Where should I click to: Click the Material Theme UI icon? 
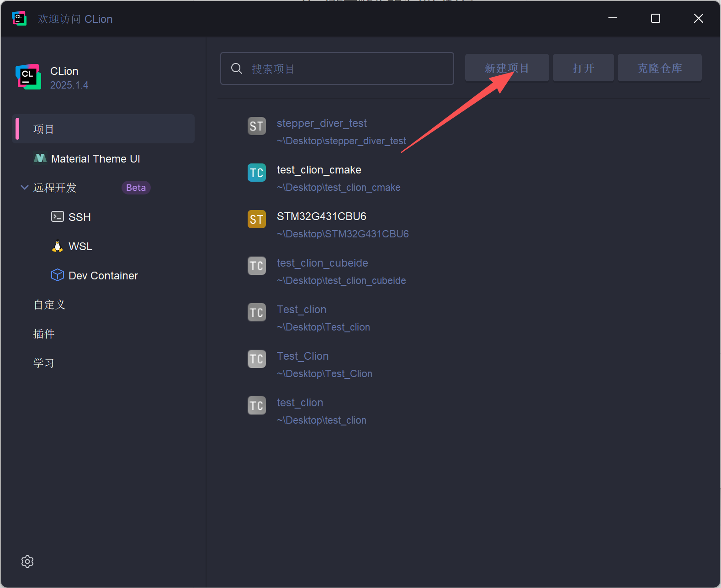[x=40, y=158]
